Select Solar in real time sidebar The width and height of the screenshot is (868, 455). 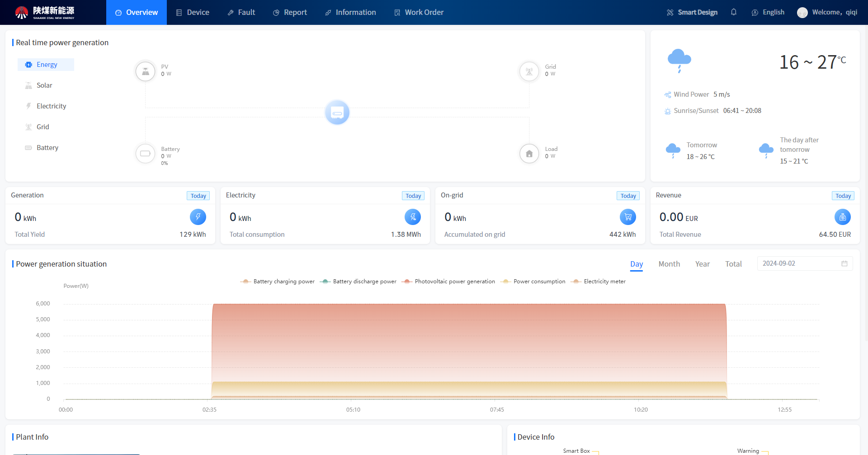pos(44,85)
